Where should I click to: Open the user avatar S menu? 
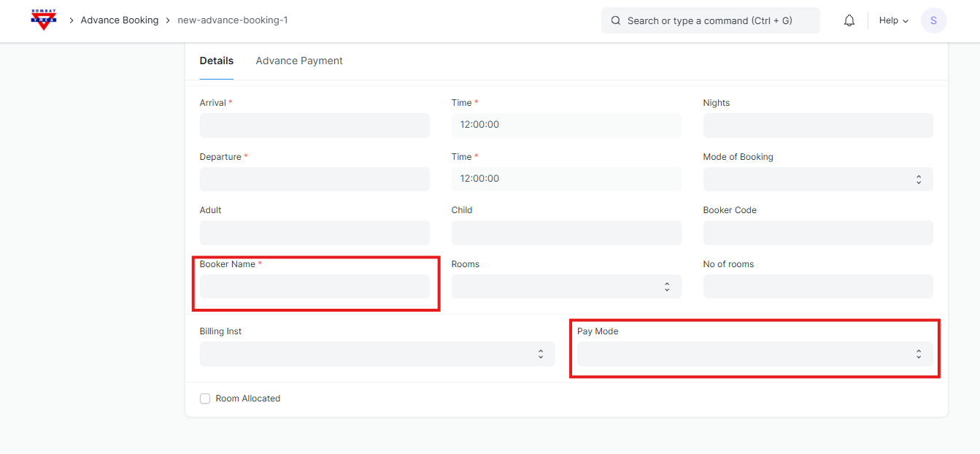(x=933, y=20)
